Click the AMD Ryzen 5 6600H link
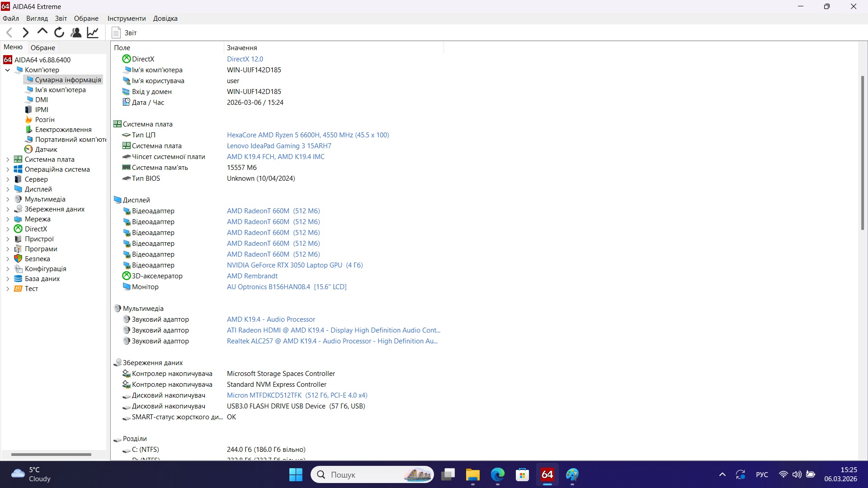 click(307, 135)
